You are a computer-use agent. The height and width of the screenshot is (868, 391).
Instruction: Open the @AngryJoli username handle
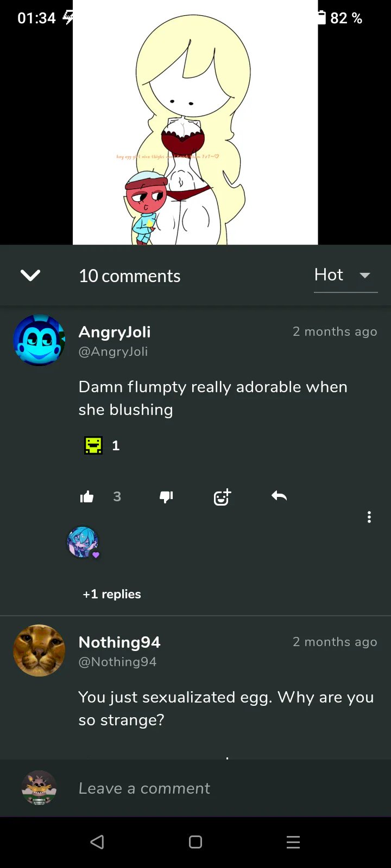pyautogui.click(x=113, y=352)
